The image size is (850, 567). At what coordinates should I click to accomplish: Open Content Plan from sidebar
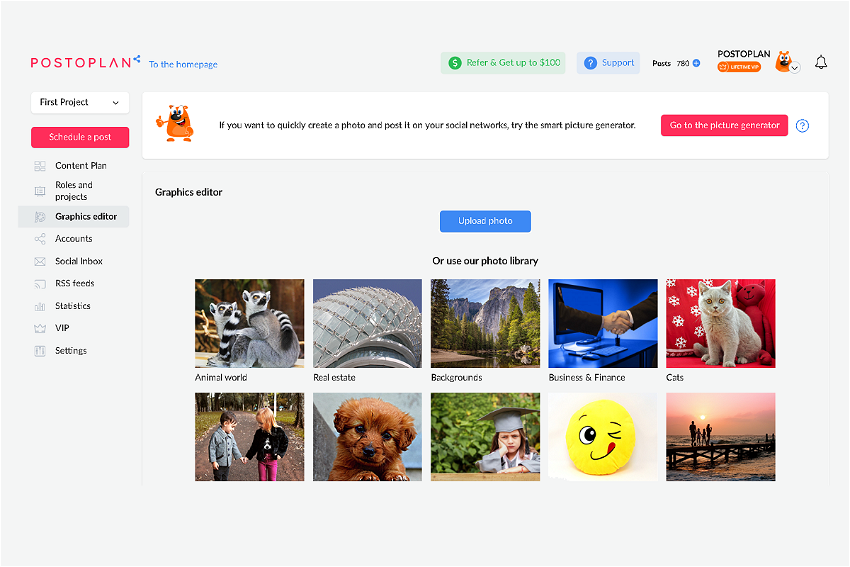click(80, 166)
